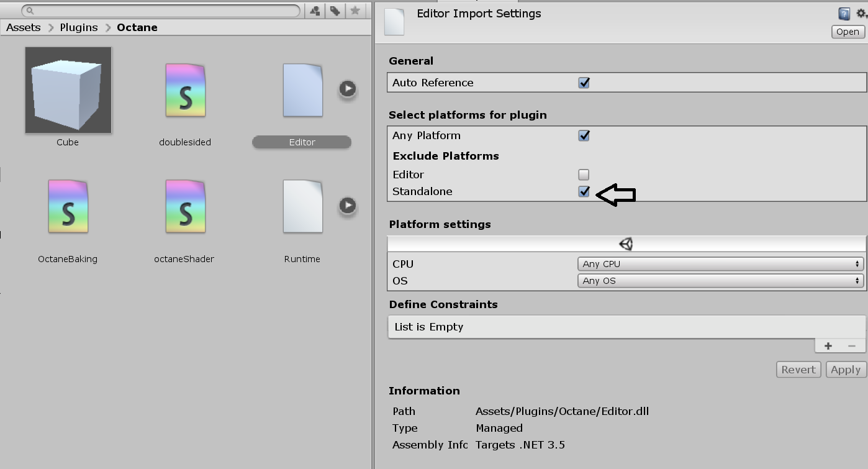Viewport: 868px width, 469px height.
Task: Select the Runtime plugin file icon
Action: 302,206
